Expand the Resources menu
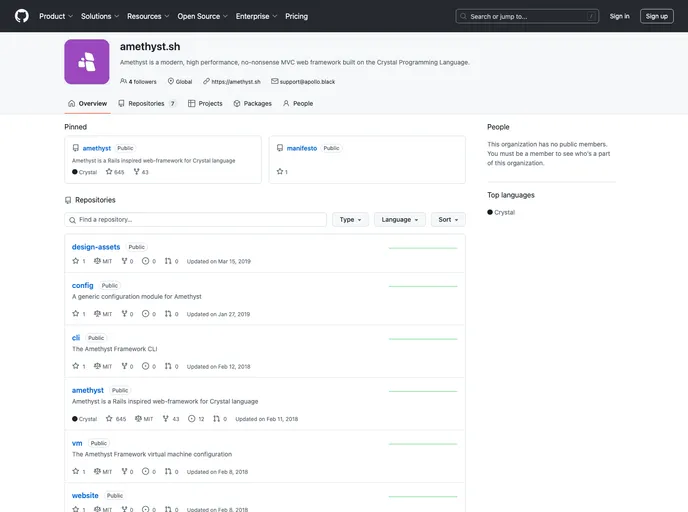Image resolution: width=688 pixels, height=512 pixels. point(148,16)
